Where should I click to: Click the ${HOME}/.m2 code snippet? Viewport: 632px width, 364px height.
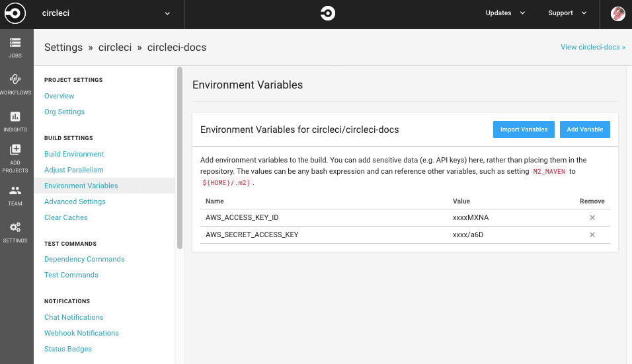(226, 182)
